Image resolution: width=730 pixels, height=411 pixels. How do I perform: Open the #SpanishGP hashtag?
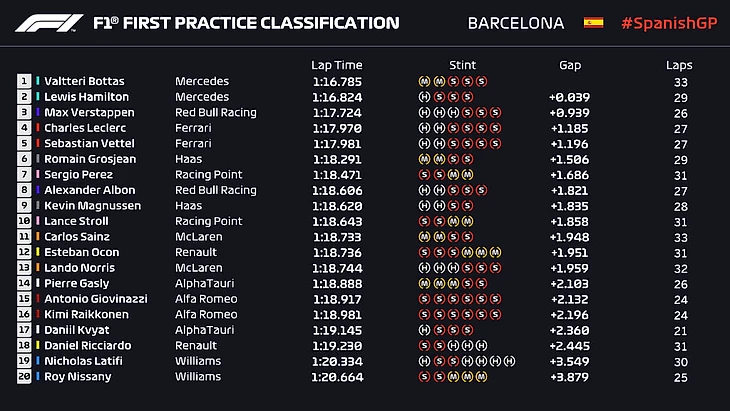point(663,23)
